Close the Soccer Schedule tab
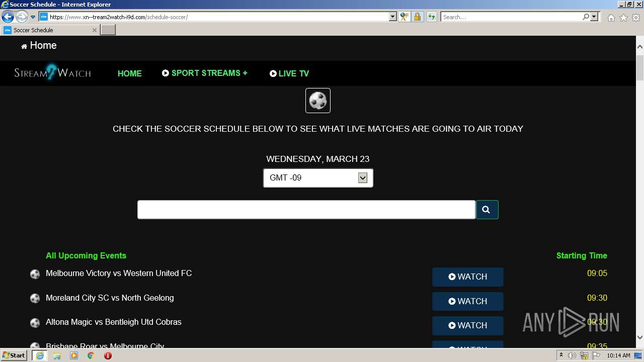The height and width of the screenshot is (362, 644). [94, 30]
